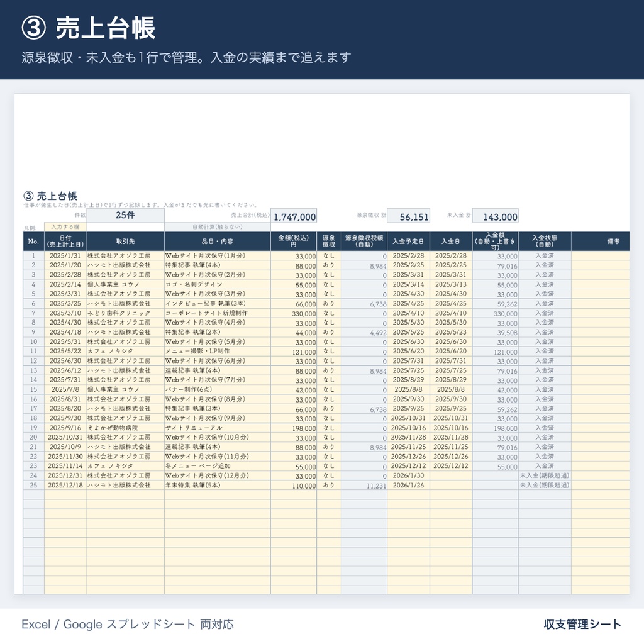Click the payment date cell 2025/3/13

pos(451,284)
